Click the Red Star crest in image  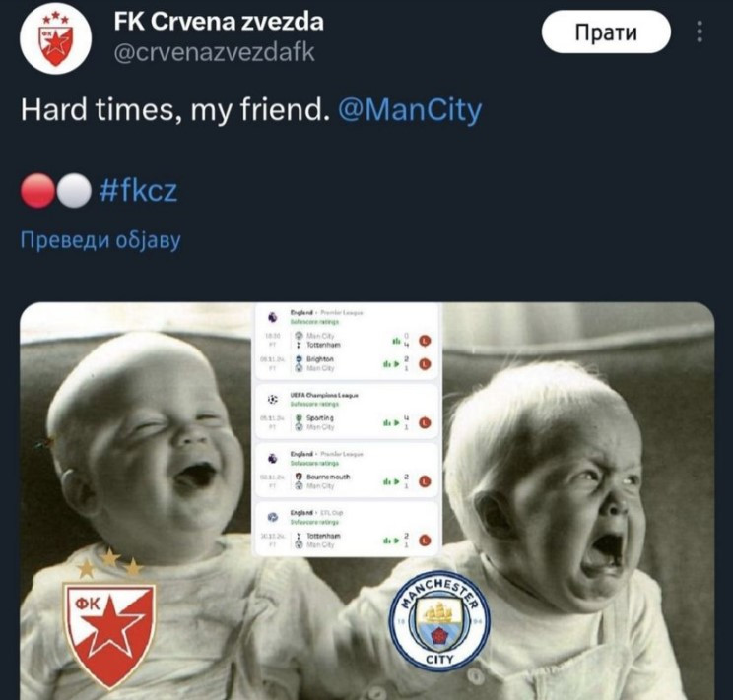click(x=110, y=619)
